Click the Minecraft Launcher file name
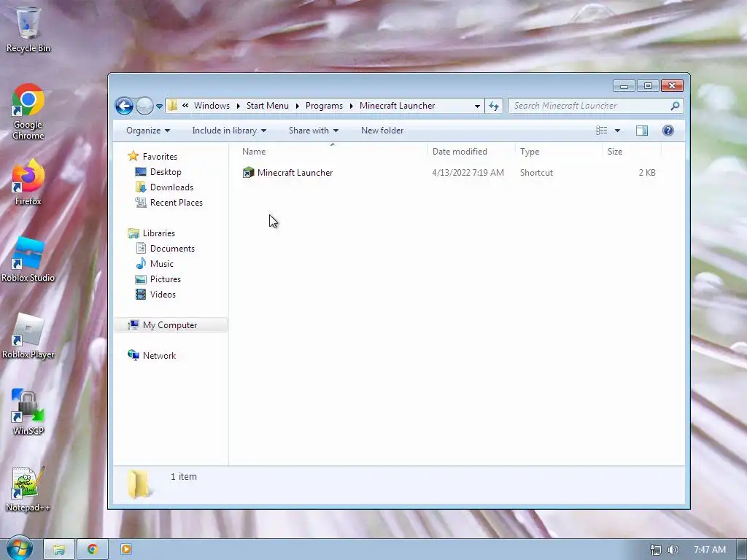 tap(295, 173)
